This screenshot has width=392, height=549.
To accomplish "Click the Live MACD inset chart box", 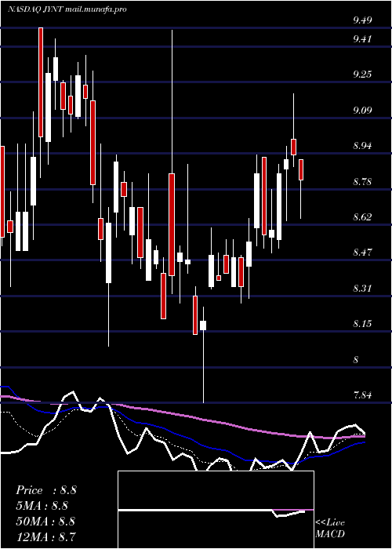I will click(x=216, y=510).
